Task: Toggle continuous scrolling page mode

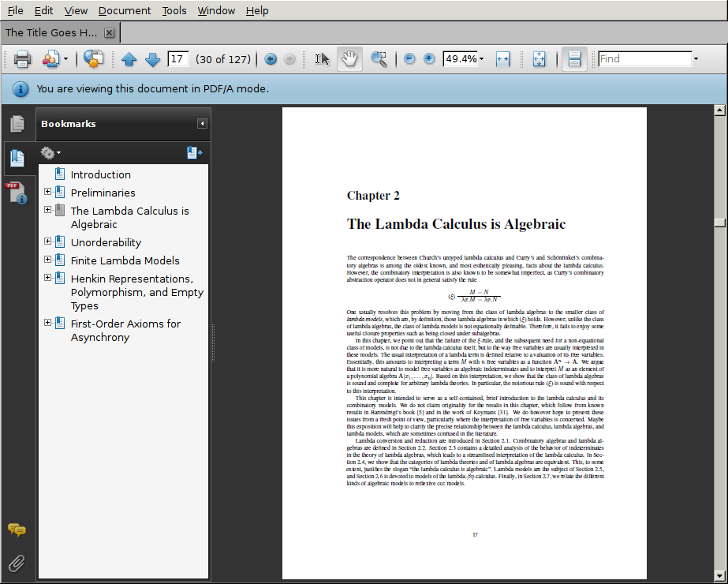Action: 574,59
